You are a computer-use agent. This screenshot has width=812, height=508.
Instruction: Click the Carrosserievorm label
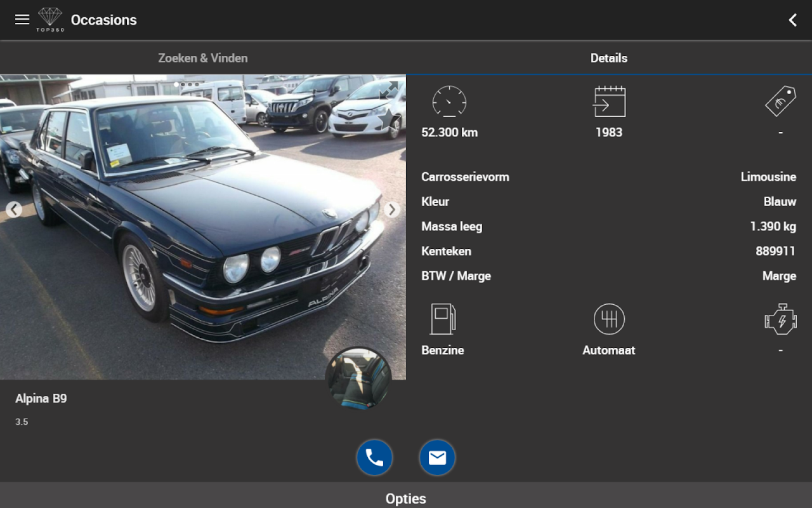(465, 177)
